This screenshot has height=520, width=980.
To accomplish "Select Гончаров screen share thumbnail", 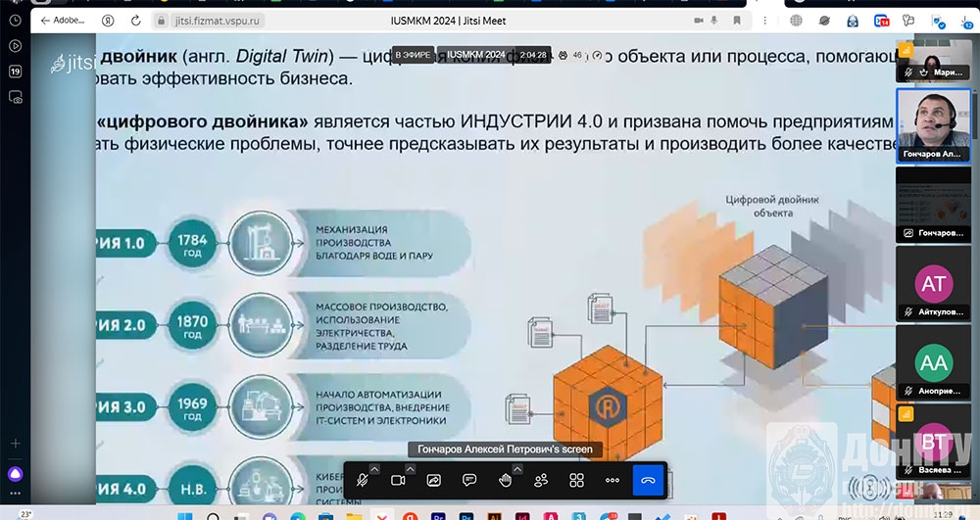I will click(x=934, y=204).
